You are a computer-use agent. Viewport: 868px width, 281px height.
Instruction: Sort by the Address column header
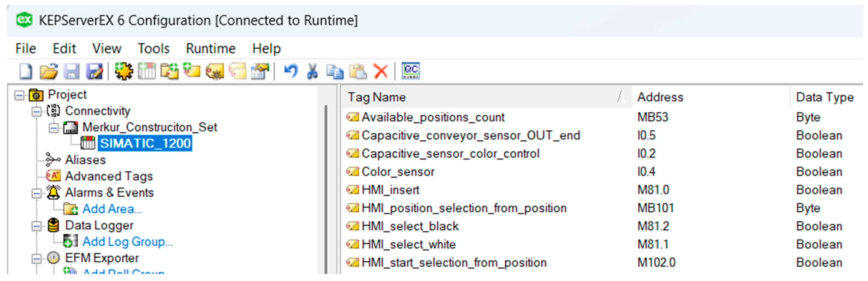(x=711, y=97)
